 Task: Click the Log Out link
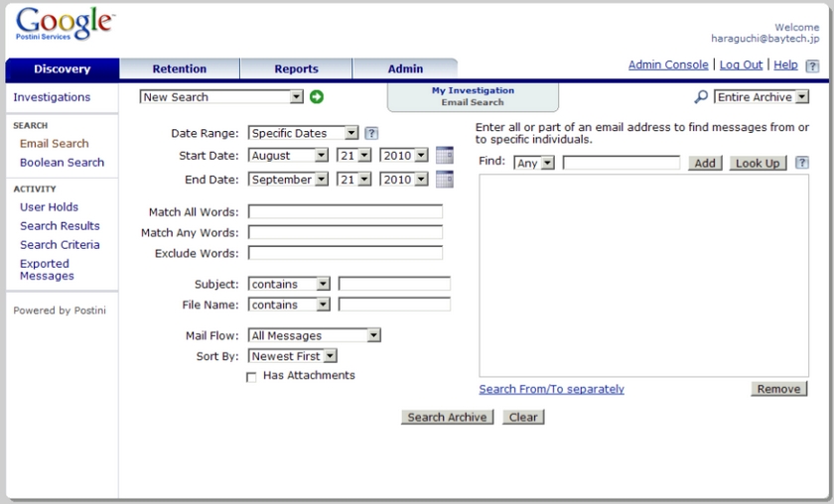click(x=741, y=64)
